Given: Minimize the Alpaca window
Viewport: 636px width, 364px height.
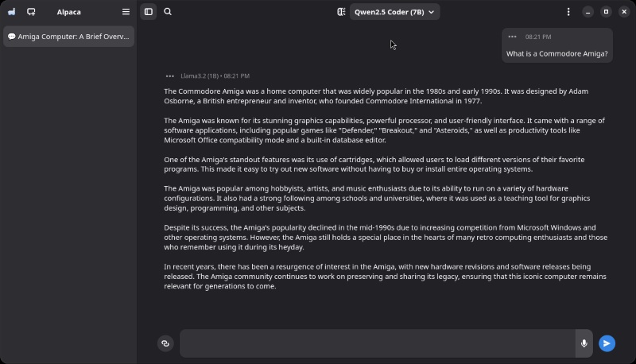Looking at the screenshot, I should [588, 12].
